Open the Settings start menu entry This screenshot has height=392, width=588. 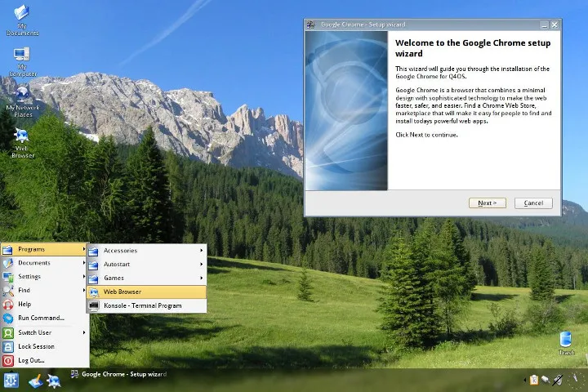44,277
